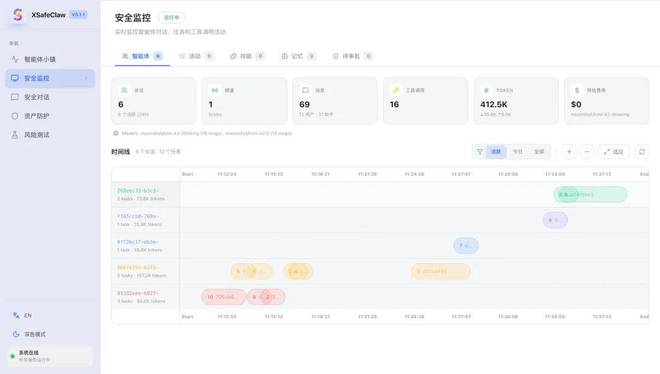
Task: Select the middle timeline range segment
Action: [x=518, y=152]
